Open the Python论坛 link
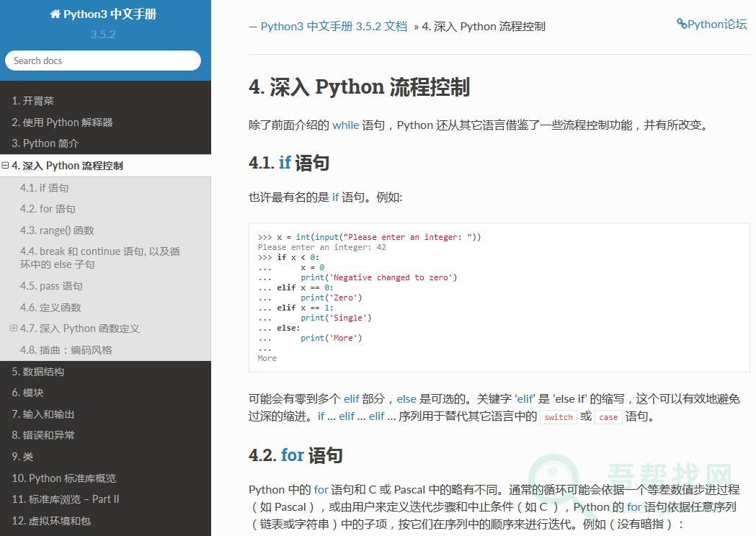The height and width of the screenshot is (536, 756). pos(716,24)
